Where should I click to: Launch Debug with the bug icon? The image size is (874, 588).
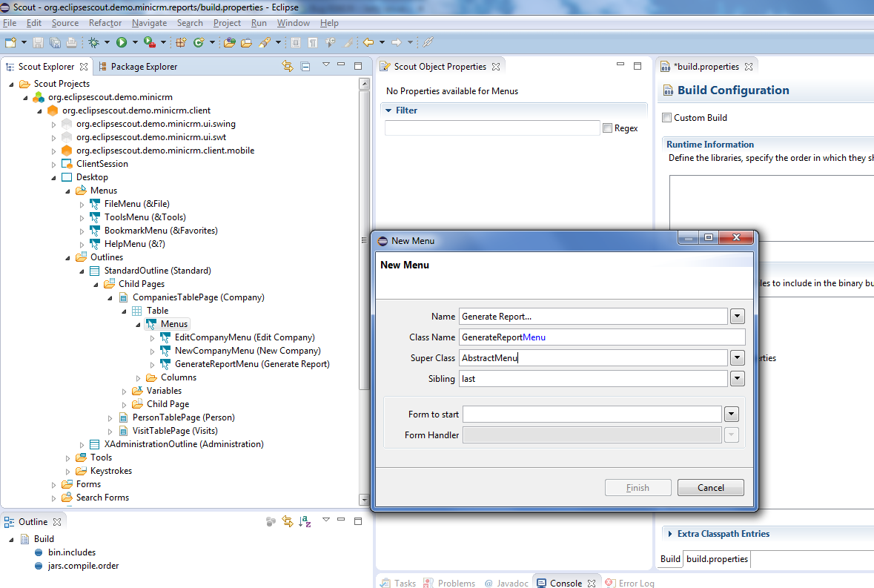pos(93,42)
